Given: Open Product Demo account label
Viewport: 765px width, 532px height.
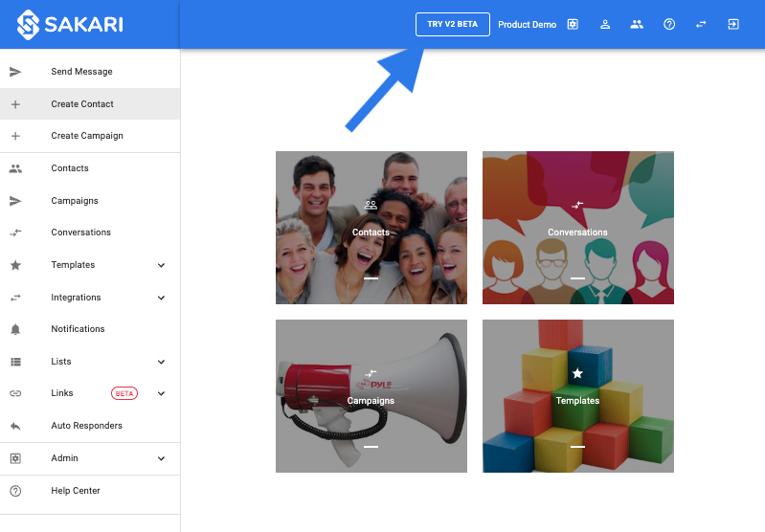Looking at the screenshot, I should [x=527, y=24].
